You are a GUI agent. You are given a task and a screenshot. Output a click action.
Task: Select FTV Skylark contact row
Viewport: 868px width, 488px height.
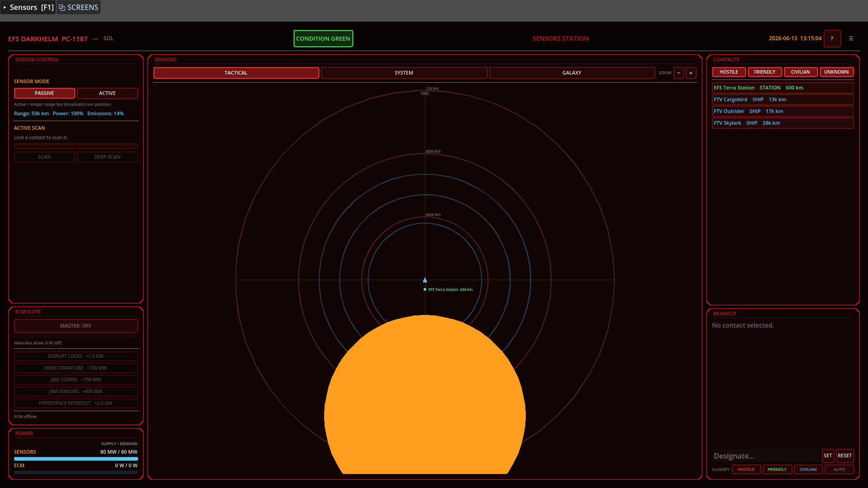point(783,123)
